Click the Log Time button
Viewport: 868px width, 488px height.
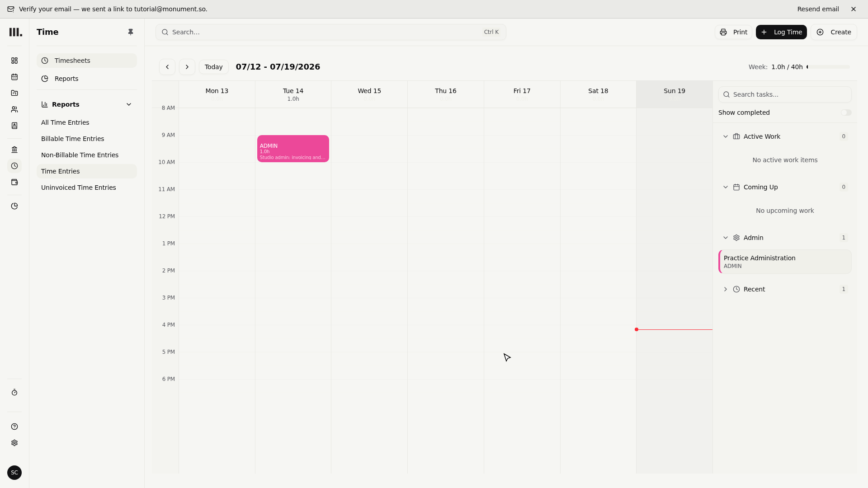pos(781,32)
